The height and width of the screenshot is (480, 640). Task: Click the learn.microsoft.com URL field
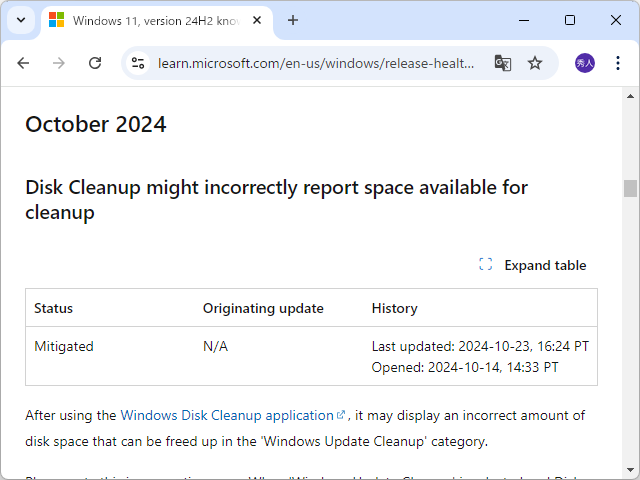point(316,63)
